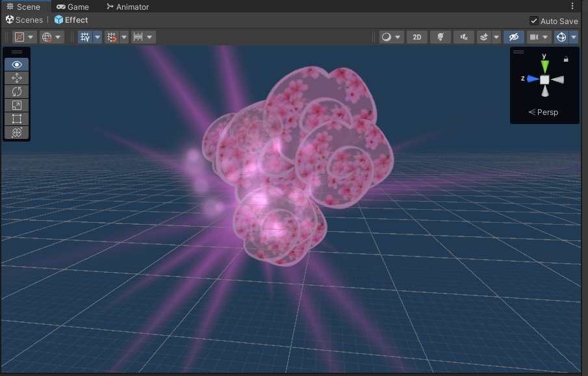Click the Tools overlay drag handle

pyautogui.click(x=16, y=52)
